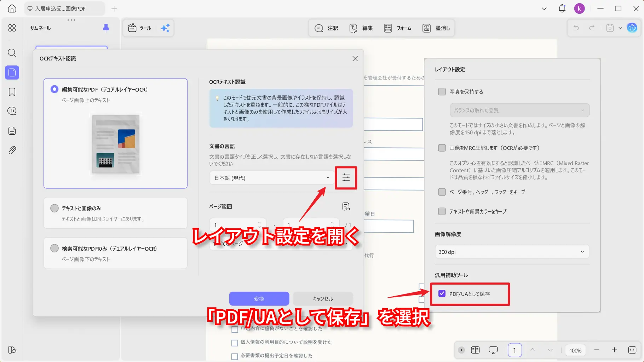Check テキストや背景カラーをキープ
This screenshot has height=362, width=644.
[x=442, y=211]
